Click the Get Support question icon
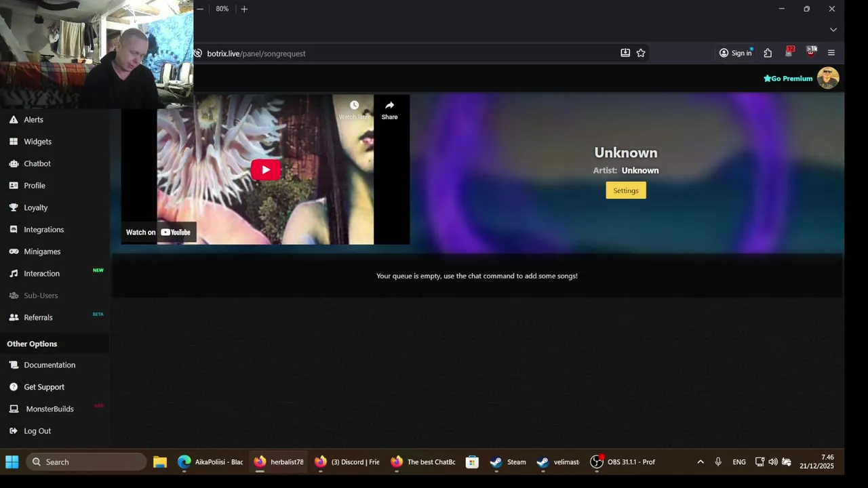The image size is (868, 488). click(x=14, y=387)
